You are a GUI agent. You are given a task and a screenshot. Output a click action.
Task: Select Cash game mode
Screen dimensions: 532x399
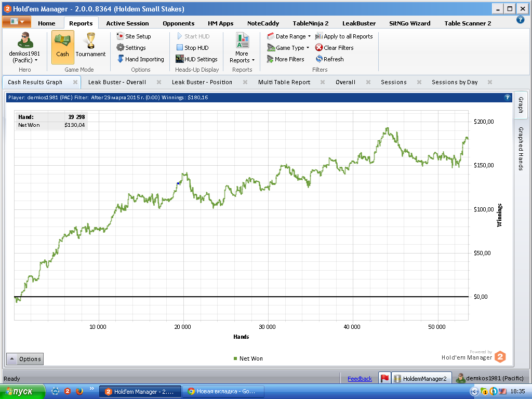[x=63, y=47]
